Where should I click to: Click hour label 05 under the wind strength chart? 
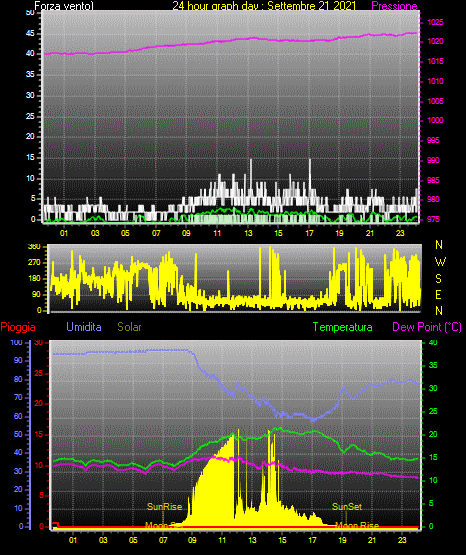point(125,233)
